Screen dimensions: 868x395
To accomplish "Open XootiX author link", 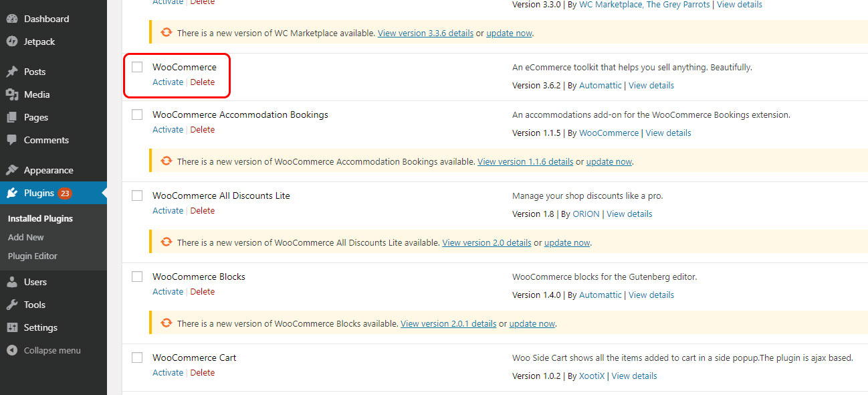I will pos(592,376).
